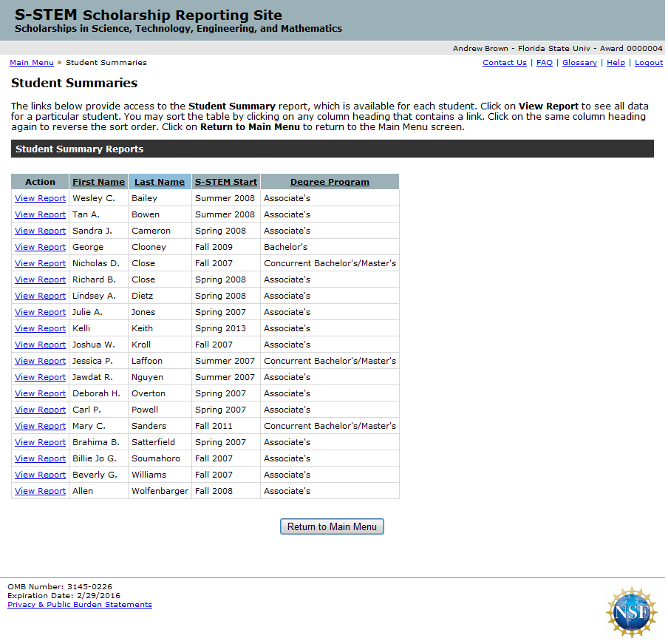This screenshot has width=668, height=644.
Task: View Report for Carl P. Powell
Action: click(x=40, y=410)
